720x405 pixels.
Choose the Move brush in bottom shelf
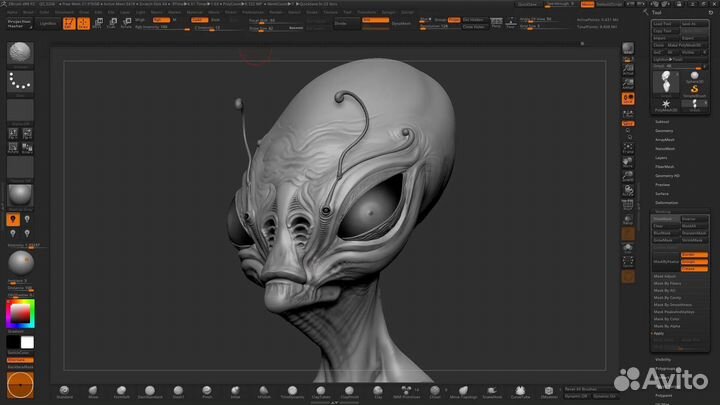[x=93, y=391]
